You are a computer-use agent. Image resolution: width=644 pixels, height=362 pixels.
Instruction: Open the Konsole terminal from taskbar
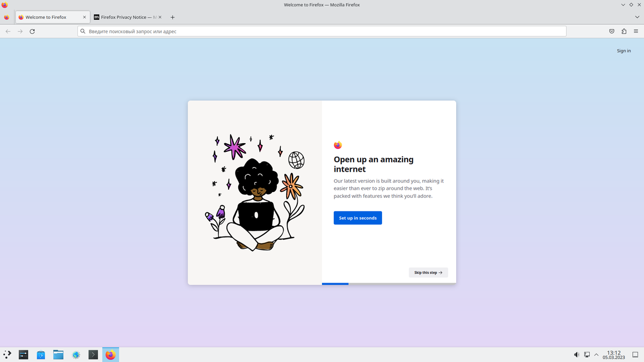(x=93, y=354)
